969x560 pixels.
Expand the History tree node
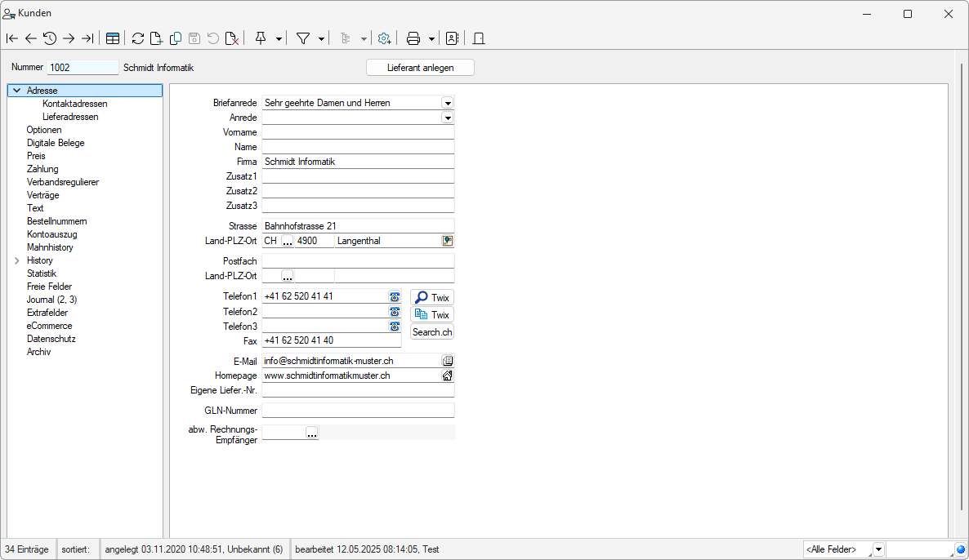16,260
